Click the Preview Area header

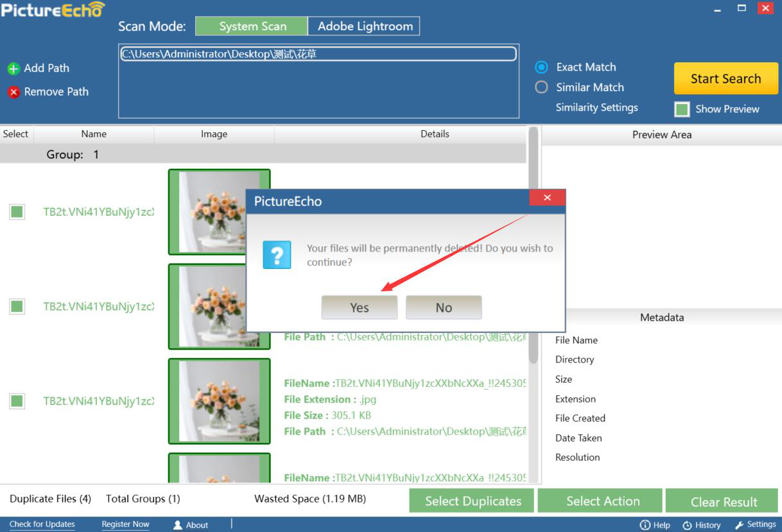[x=662, y=135]
